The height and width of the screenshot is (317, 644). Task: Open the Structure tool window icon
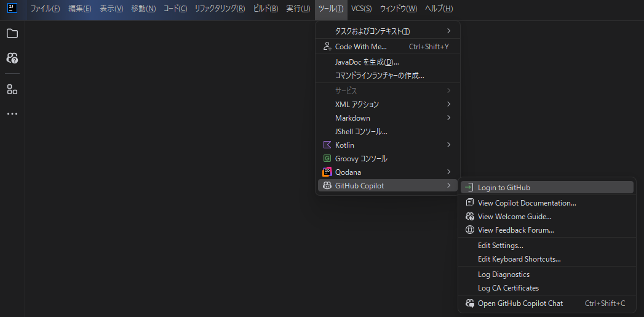(x=12, y=90)
